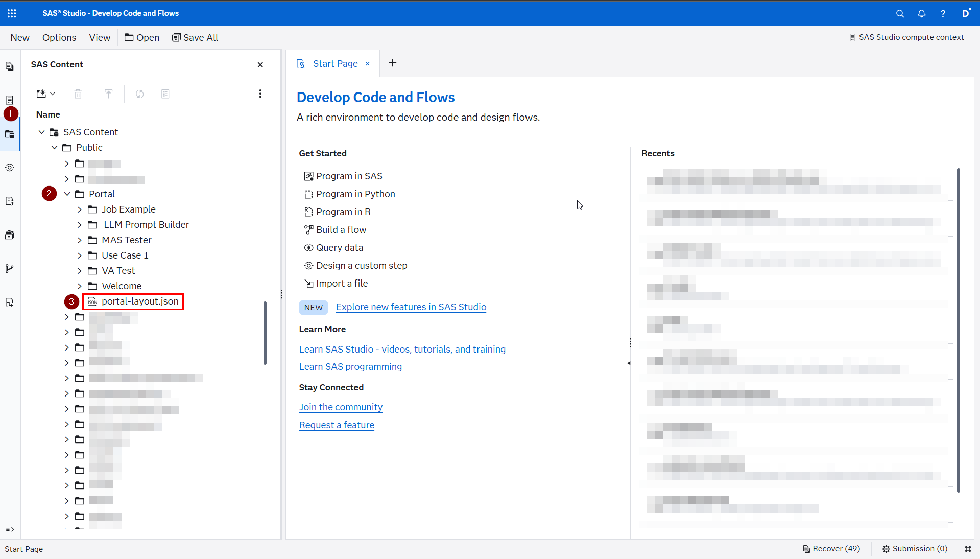Click SAS Studio compute context
Viewport: 980px width, 559px height.
pos(906,37)
